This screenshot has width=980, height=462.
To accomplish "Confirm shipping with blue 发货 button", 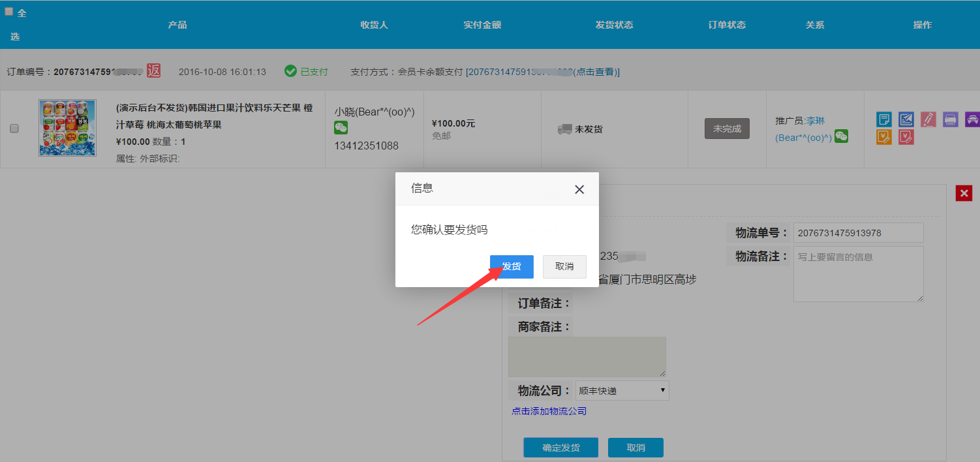I will pyautogui.click(x=512, y=267).
